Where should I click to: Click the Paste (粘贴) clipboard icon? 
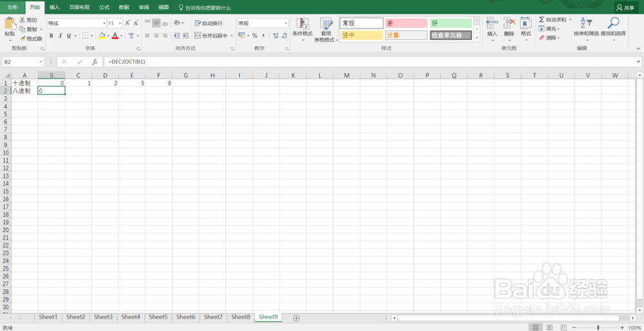[x=10, y=24]
